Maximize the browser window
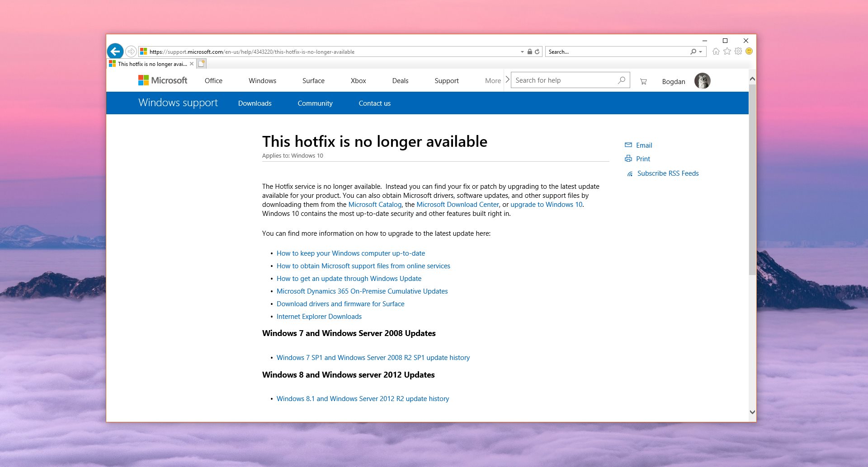Screen dimensions: 868x467 click(x=725, y=41)
